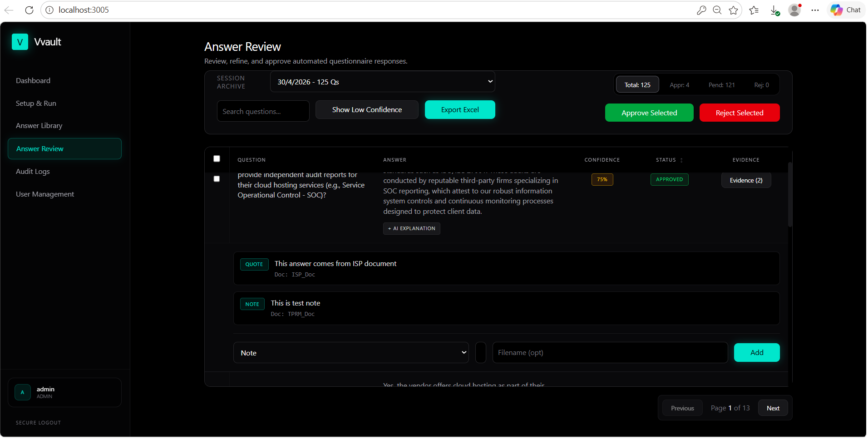Open browser profile avatar
The width and height of the screenshot is (868, 439).
tap(794, 10)
